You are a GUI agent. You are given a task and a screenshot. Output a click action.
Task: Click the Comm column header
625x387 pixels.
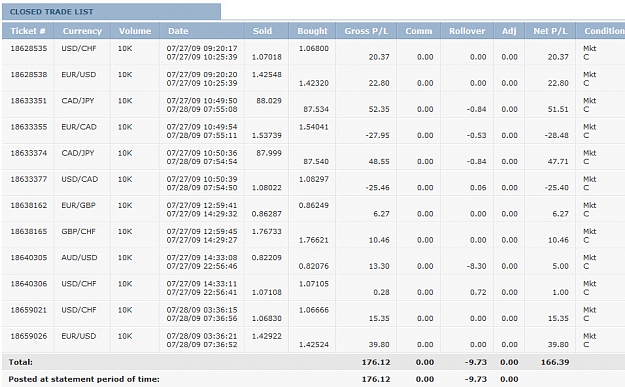pyautogui.click(x=419, y=31)
